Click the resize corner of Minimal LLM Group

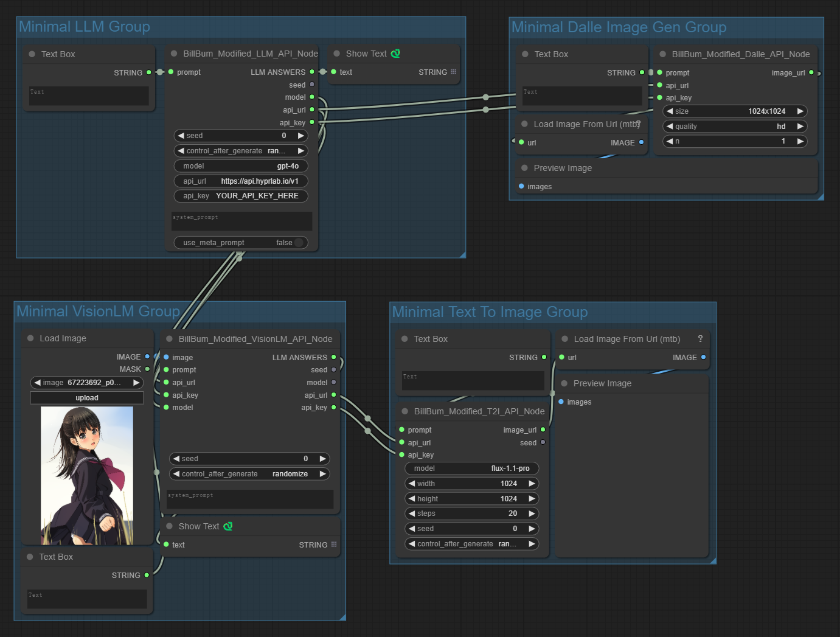463,255
